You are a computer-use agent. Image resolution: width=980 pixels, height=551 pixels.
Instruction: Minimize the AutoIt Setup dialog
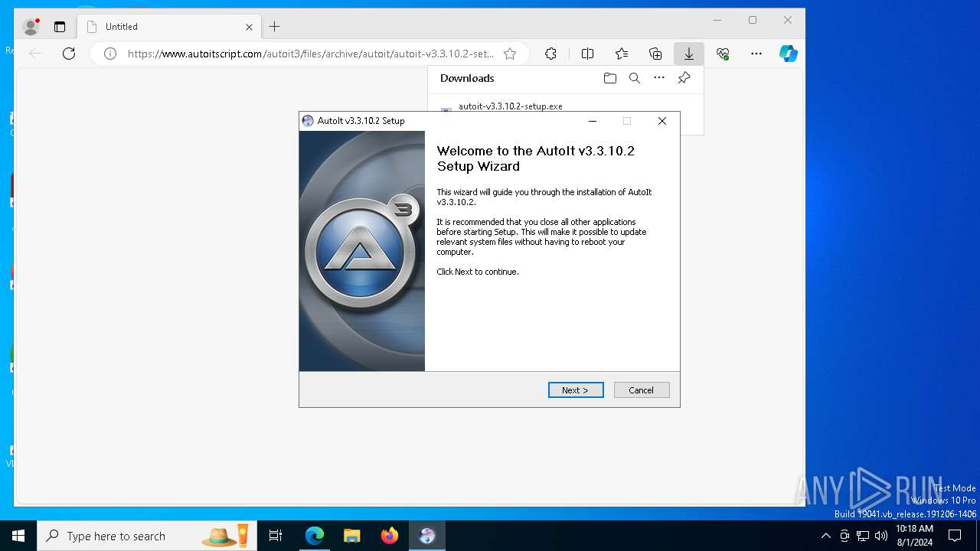(593, 121)
